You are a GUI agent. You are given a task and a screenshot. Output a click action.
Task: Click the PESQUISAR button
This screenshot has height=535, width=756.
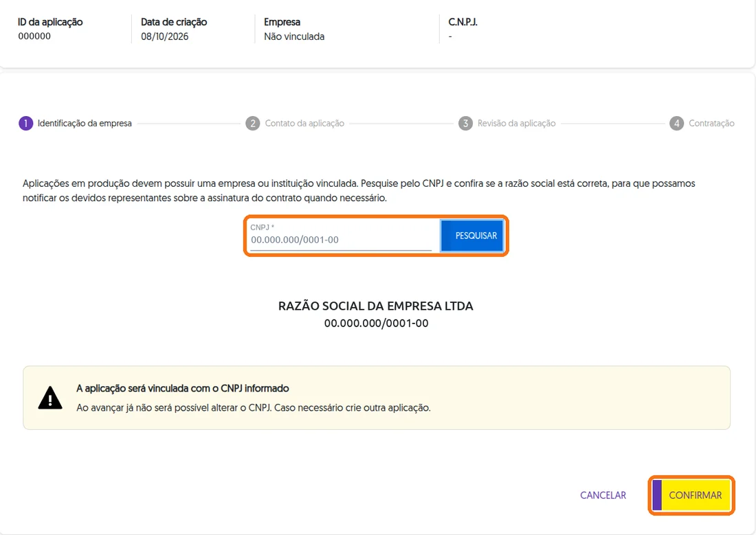[x=472, y=236]
